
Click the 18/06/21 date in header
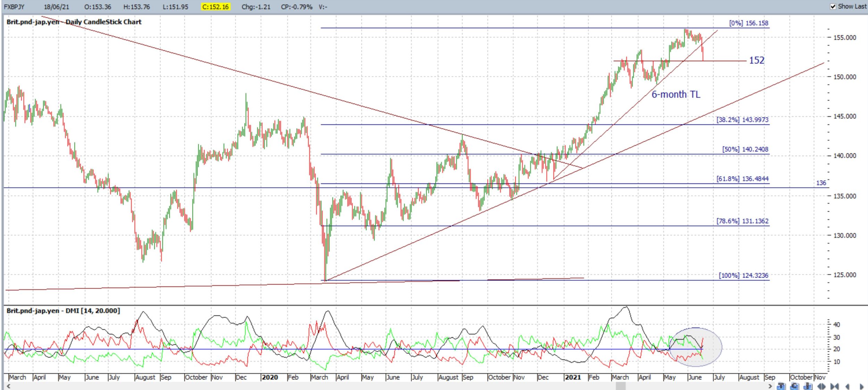56,7
